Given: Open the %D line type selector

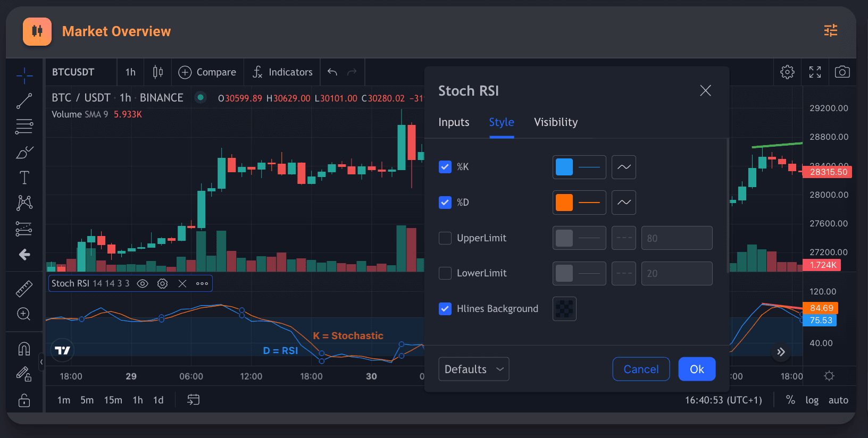Looking at the screenshot, I should pyautogui.click(x=623, y=203).
